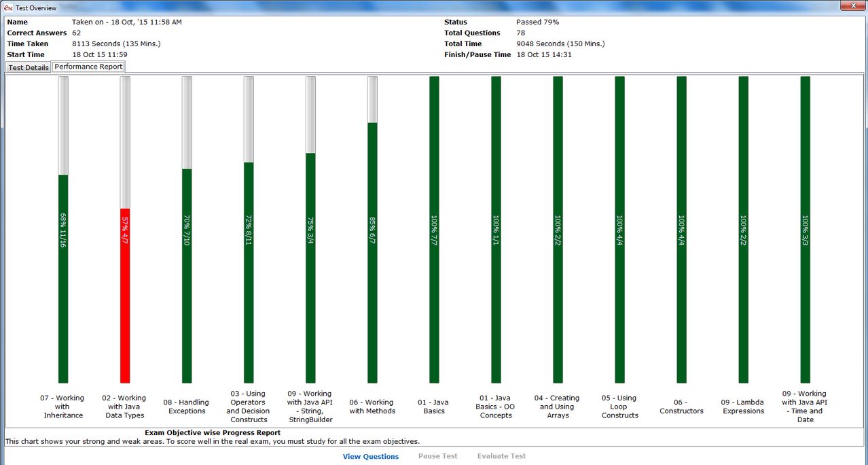This screenshot has width=868, height=465.
Task: Click the Pause Test button
Action: (x=437, y=457)
